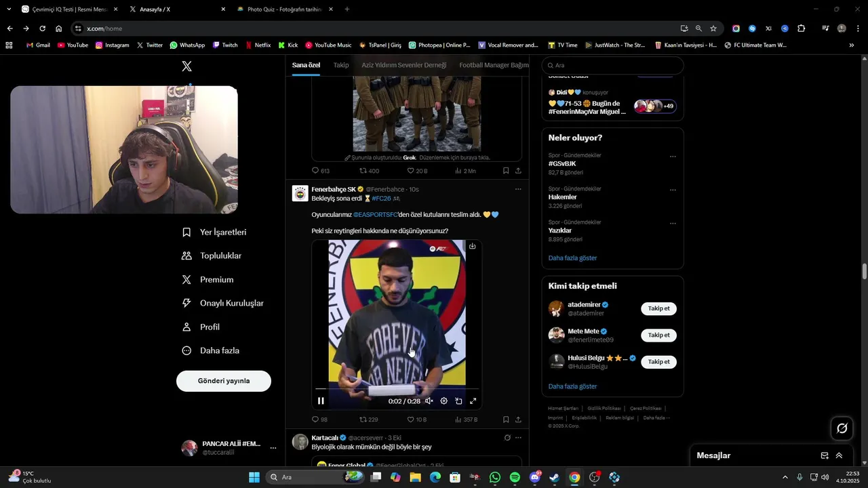Bookmark the Fenerbahçe SK post
The width and height of the screenshot is (868, 488).
click(506, 420)
